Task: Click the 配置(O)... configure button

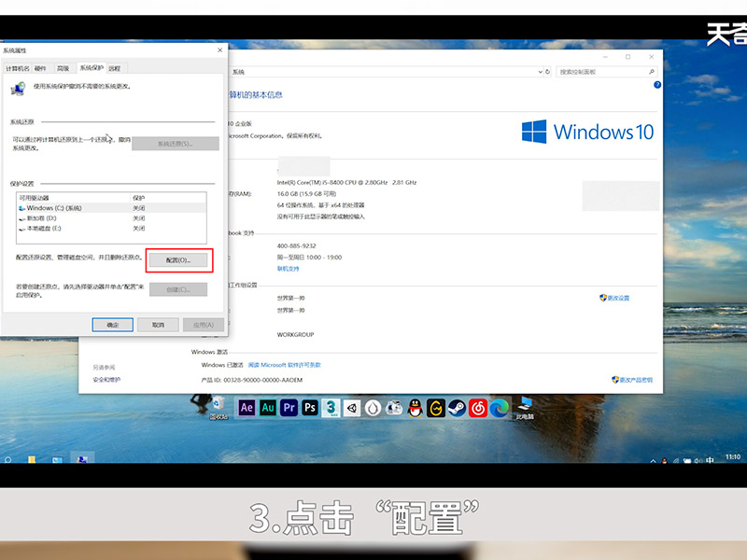Action: pos(177,260)
